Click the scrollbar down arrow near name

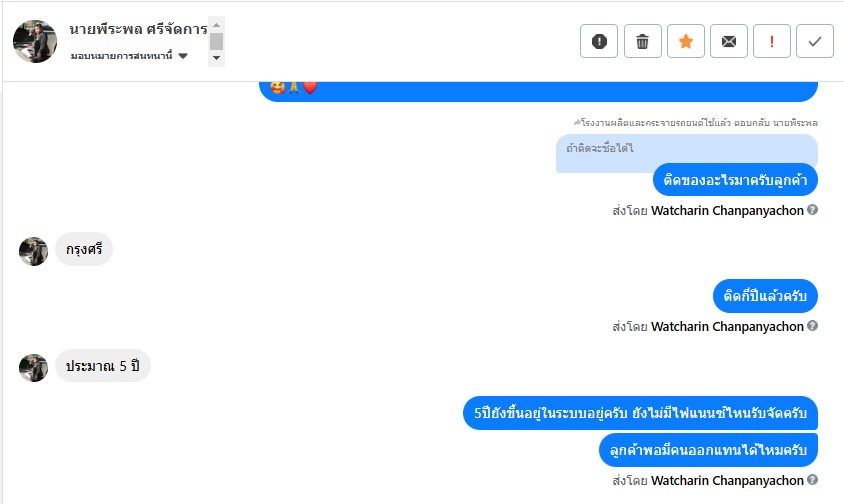click(x=216, y=58)
